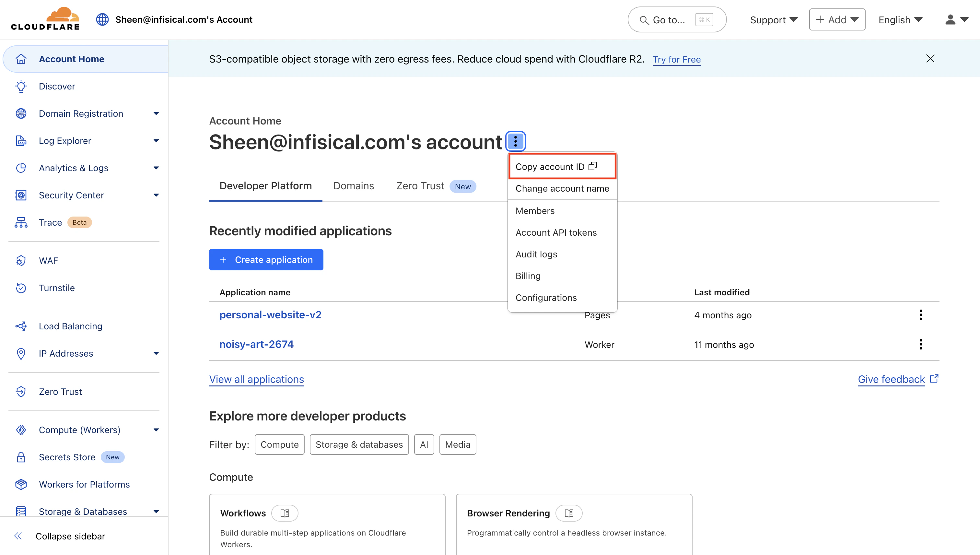Click the Give feedback link

(891, 379)
